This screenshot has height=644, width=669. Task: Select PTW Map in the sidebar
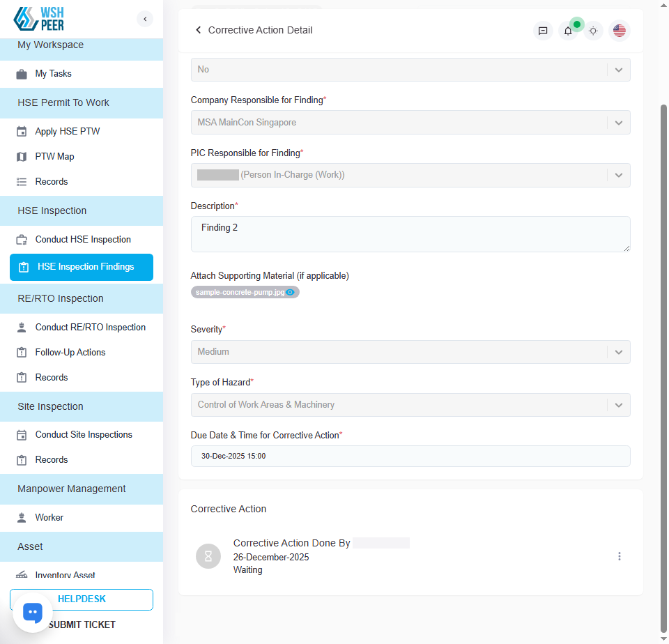[x=54, y=156]
